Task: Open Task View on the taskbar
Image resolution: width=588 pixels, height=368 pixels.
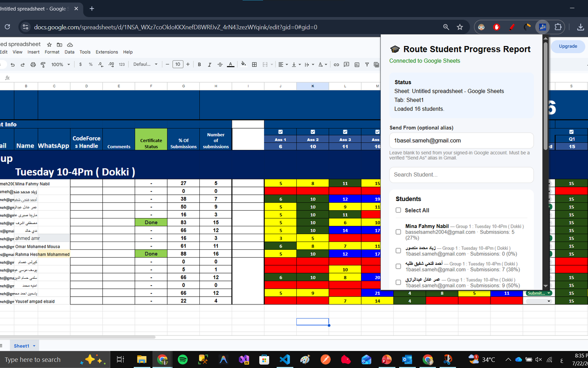Action: pyautogui.click(x=120, y=360)
